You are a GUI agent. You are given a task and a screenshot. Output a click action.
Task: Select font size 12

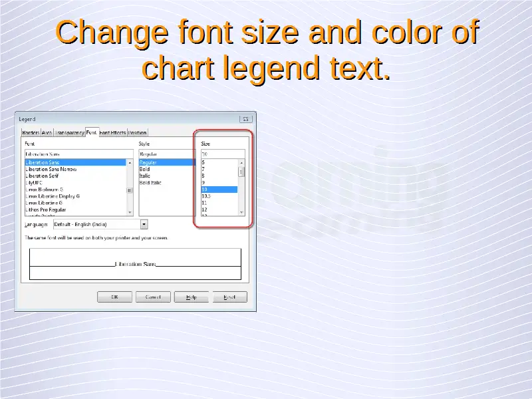[205, 209]
